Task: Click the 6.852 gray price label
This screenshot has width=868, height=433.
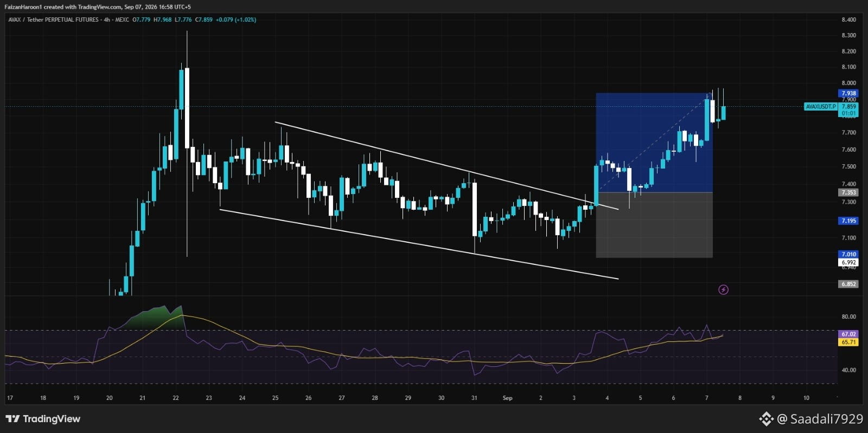Action: (x=848, y=284)
